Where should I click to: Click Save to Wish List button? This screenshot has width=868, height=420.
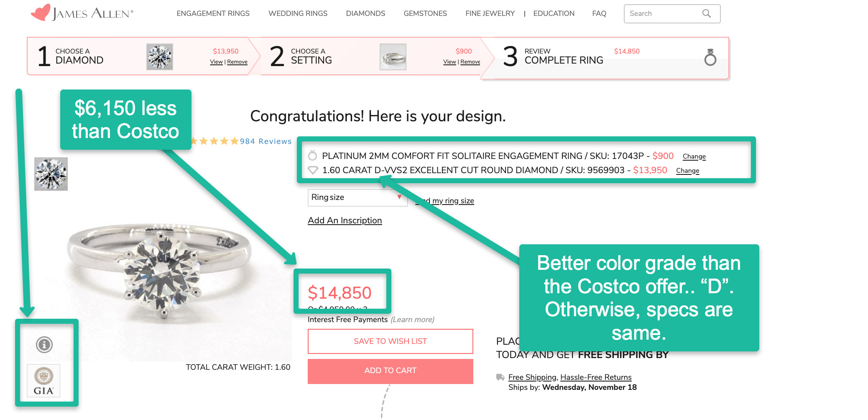click(x=390, y=341)
